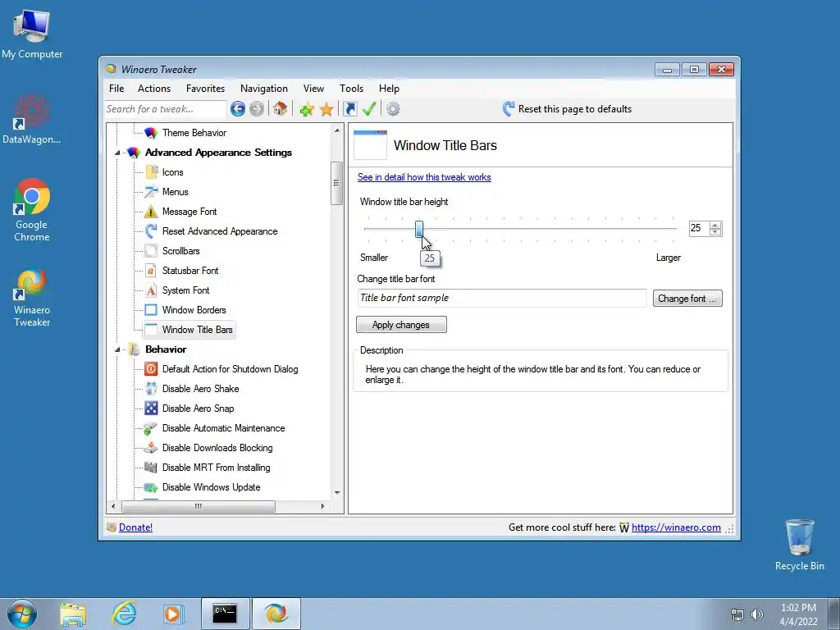Select the Menus tweak
Image resolution: width=840 pixels, height=630 pixels.
point(176,192)
